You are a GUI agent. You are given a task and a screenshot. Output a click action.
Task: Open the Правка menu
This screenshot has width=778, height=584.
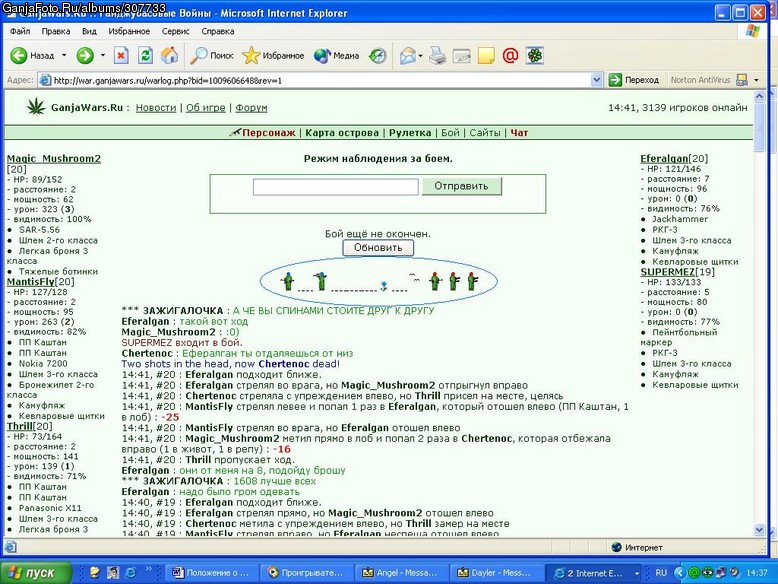coord(56,31)
